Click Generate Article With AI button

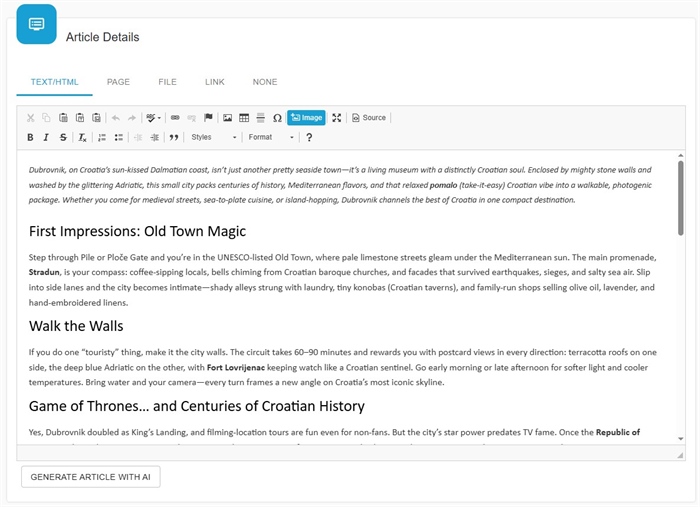[90, 476]
